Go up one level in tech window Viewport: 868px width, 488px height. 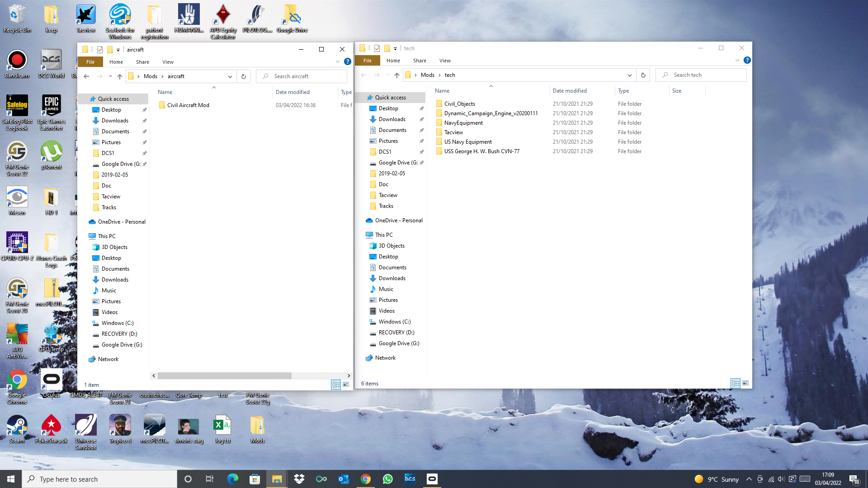396,75
